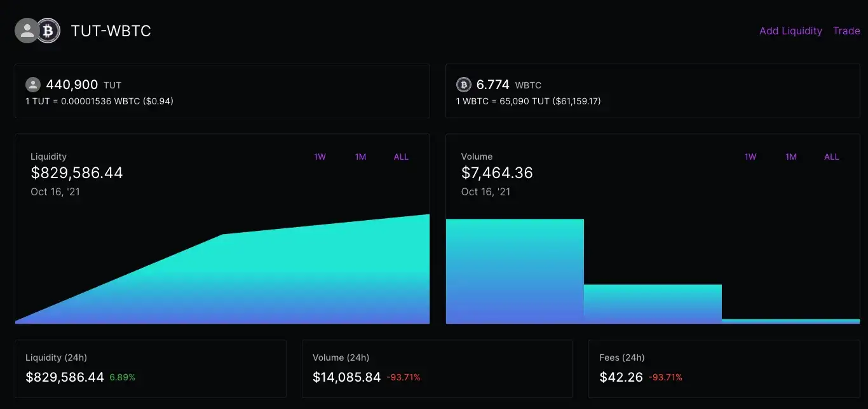
Task: Open the Add Liquidity link
Action: (790, 31)
